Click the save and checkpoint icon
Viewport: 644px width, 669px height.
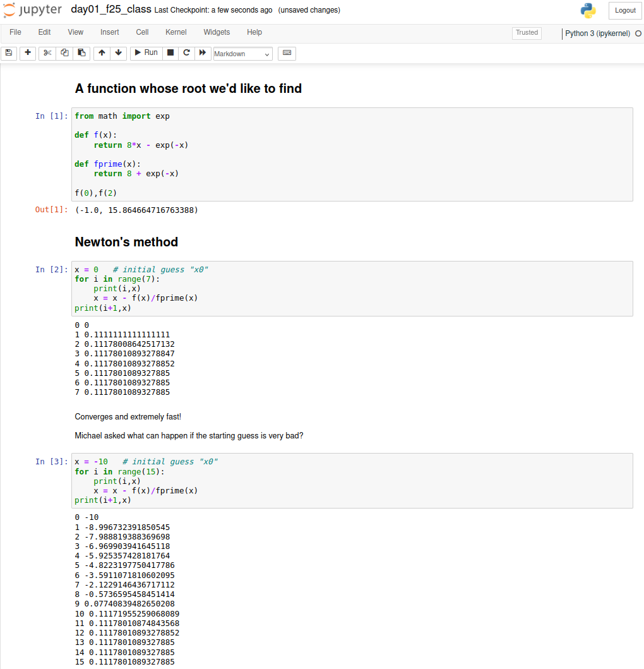pos(9,53)
